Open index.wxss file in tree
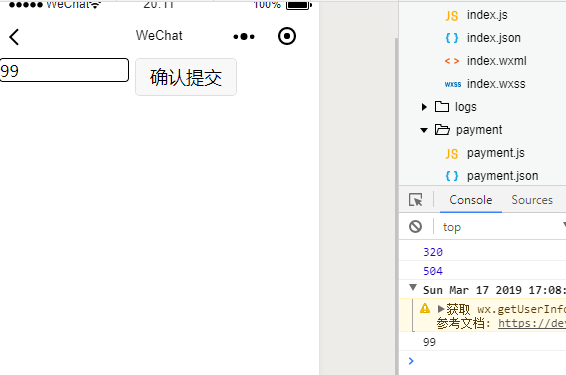The height and width of the screenshot is (375, 566). [x=496, y=84]
